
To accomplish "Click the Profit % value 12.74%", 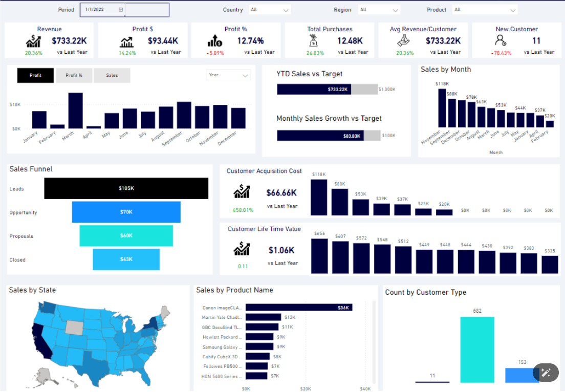I will coord(250,41).
